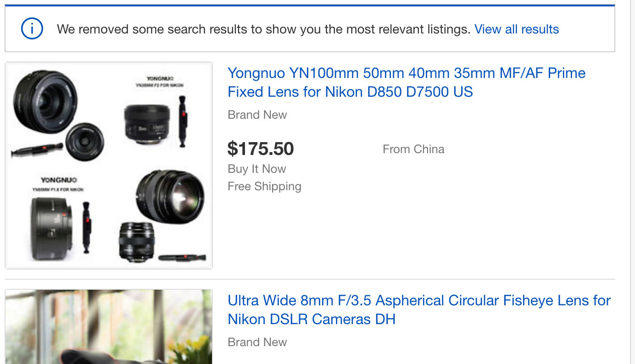
Task: Click the large glossy-glass lens at the collage's right
Action: (x=170, y=196)
